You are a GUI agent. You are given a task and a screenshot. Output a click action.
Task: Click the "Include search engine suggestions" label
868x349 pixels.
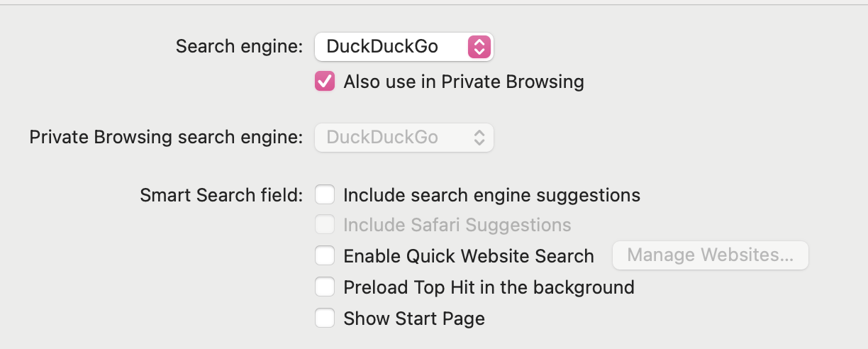click(x=491, y=195)
